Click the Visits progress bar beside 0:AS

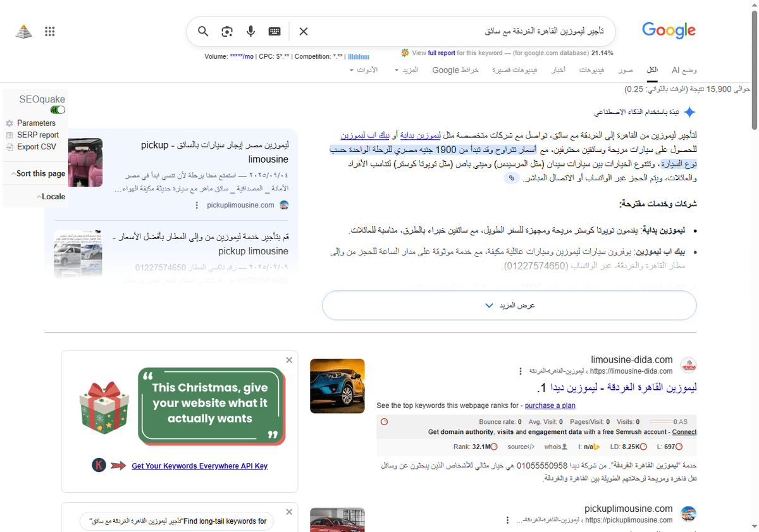click(663, 421)
